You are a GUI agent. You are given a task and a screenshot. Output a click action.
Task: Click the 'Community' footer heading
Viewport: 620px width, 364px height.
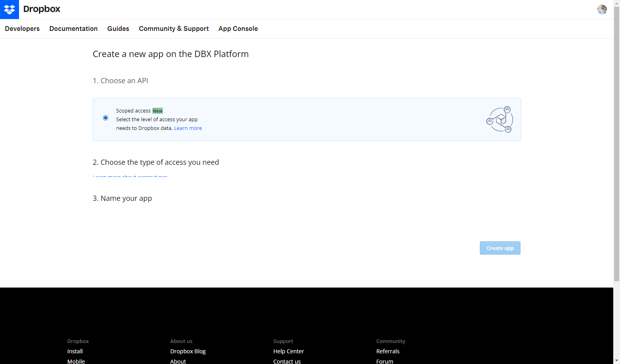tap(391, 341)
